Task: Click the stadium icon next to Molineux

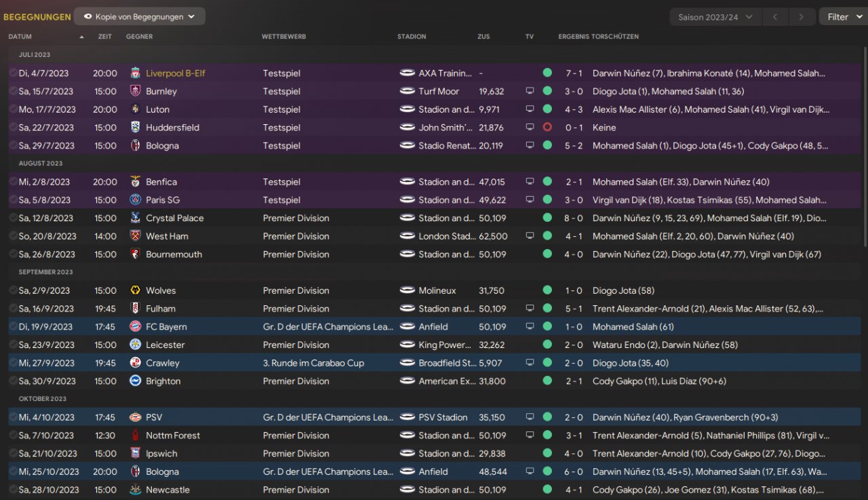Action: point(407,290)
